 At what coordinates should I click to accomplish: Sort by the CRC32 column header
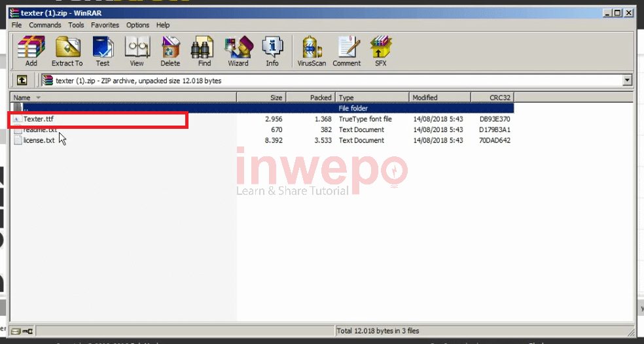pyautogui.click(x=492, y=97)
